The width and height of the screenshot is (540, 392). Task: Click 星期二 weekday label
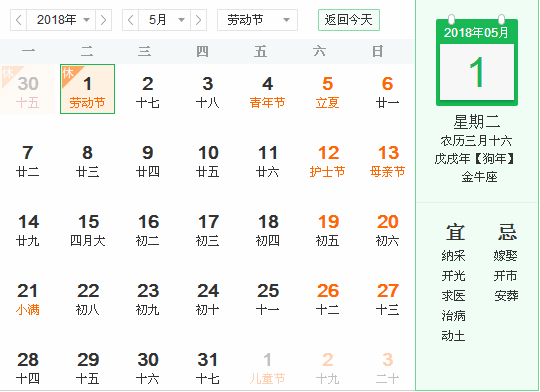coord(477,122)
